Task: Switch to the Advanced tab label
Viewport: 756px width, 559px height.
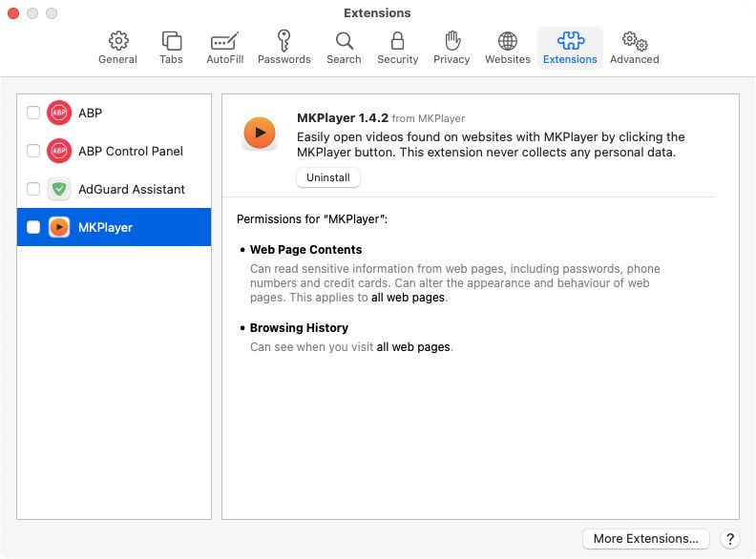Action: coord(635,59)
